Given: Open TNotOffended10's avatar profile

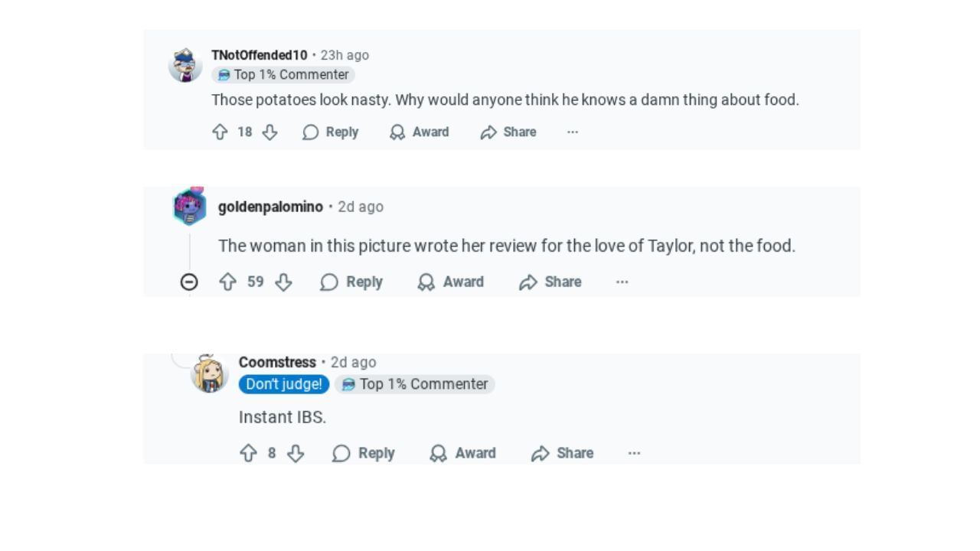Looking at the screenshot, I should [x=185, y=65].
